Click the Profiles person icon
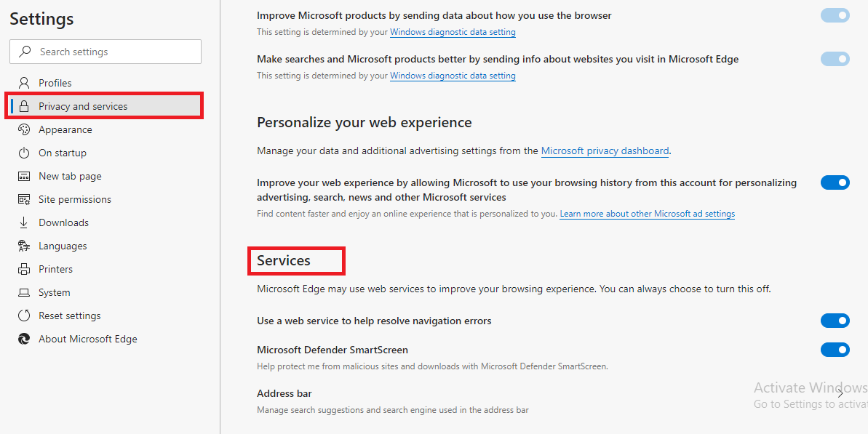 pyautogui.click(x=24, y=83)
